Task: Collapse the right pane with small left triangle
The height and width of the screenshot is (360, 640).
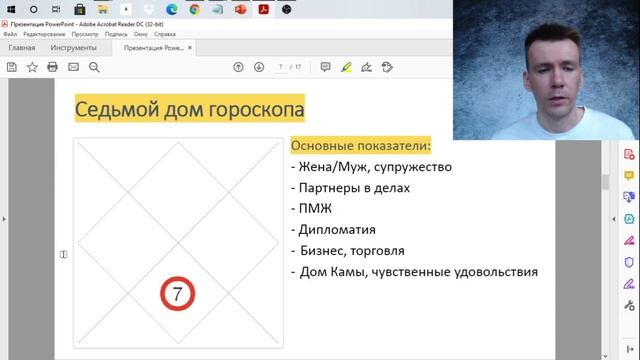Action: 613,219
